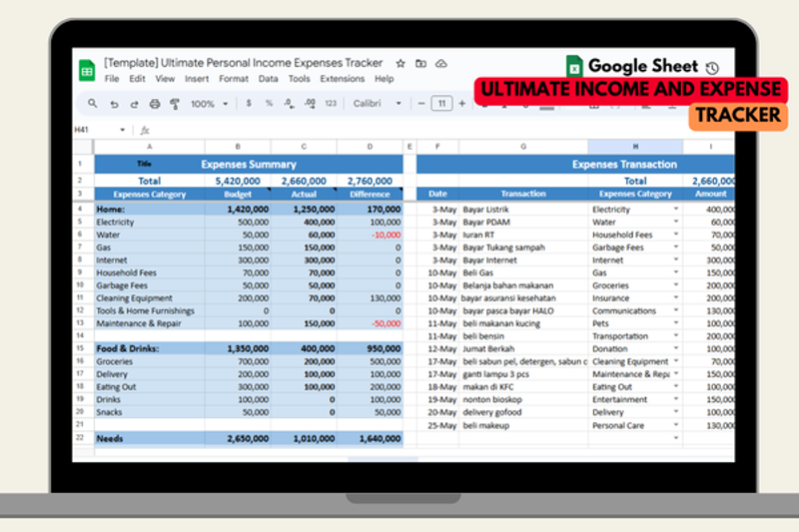Select column A header
The width and height of the screenshot is (799, 532).
pyautogui.click(x=149, y=147)
